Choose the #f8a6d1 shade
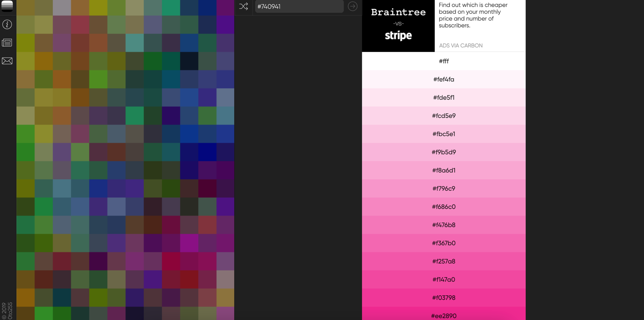Screen dimensions: 644x320 444,170
